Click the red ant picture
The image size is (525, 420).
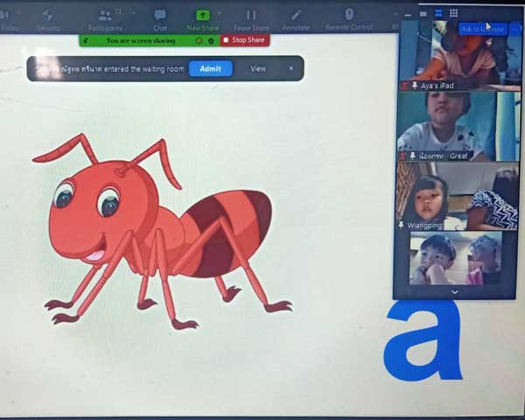click(x=163, y=231)
